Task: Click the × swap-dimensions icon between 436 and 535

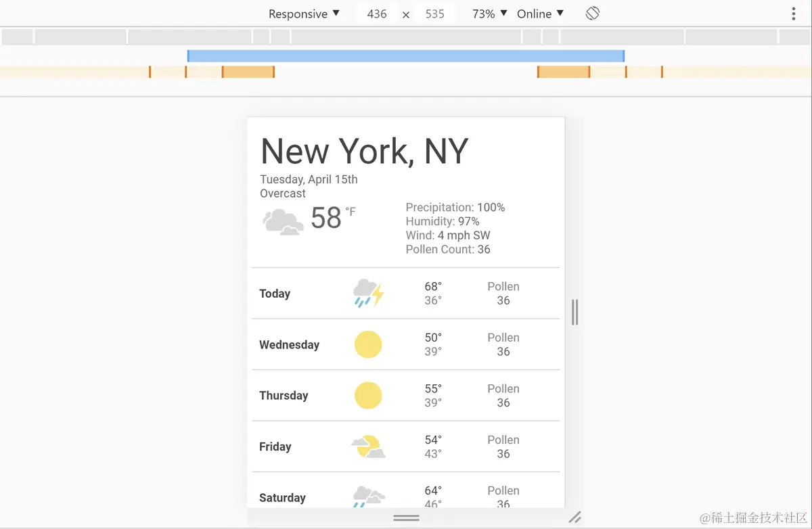Action: pyautogui.click(x=405, y=14)
